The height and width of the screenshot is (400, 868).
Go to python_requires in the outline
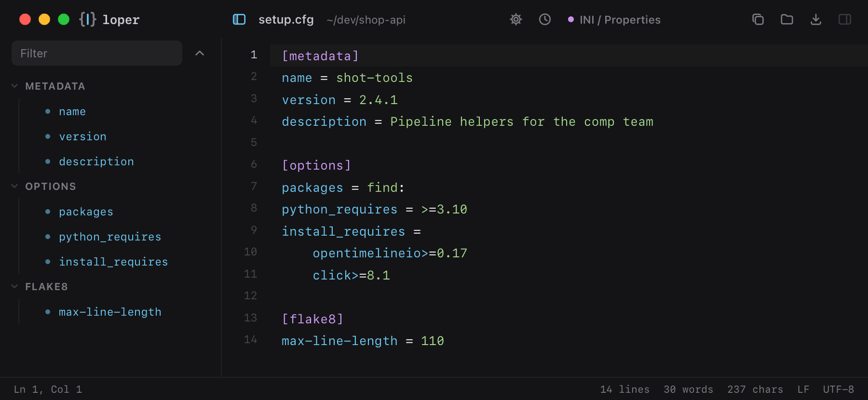pyautogui.click(x=110, y=237)
